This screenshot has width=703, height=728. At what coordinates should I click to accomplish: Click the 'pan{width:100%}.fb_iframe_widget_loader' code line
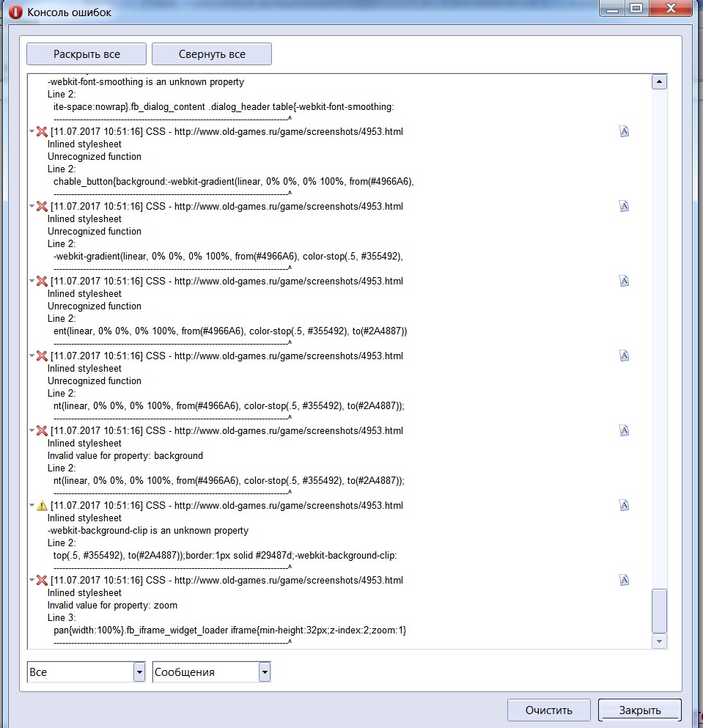coord(230,630)
